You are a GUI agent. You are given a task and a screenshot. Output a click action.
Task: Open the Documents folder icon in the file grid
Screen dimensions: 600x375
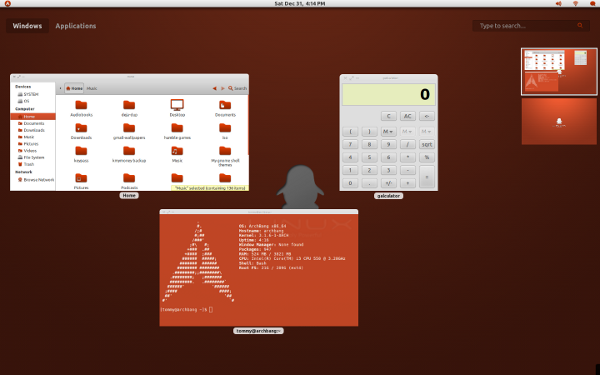coord(225,105)
